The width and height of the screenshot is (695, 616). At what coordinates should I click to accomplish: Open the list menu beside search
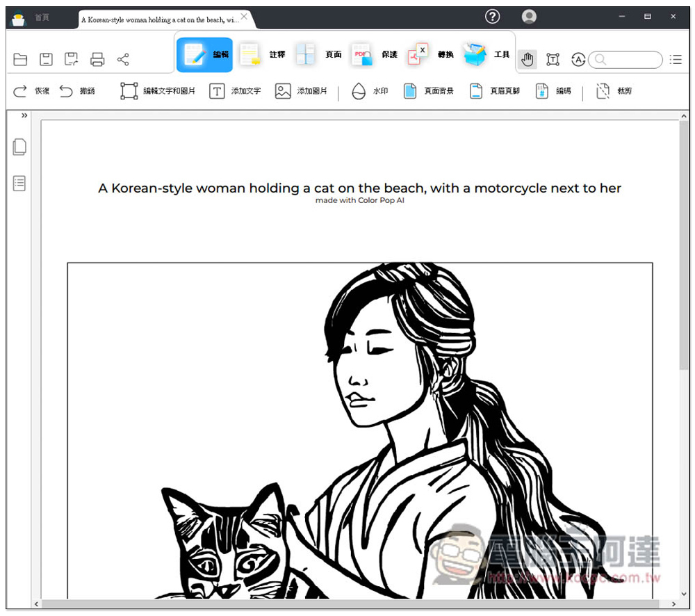click(x=676, y=60)
